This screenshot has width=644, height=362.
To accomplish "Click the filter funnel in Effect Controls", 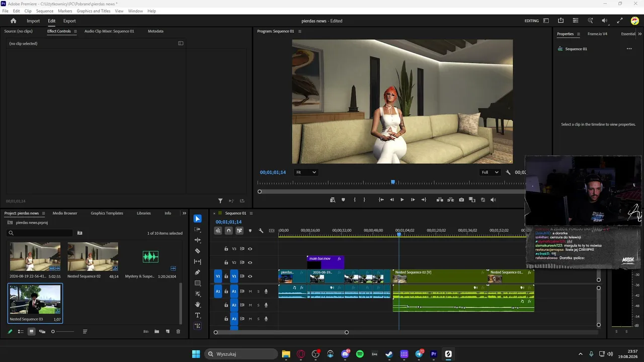I will (x=220, y=201).
